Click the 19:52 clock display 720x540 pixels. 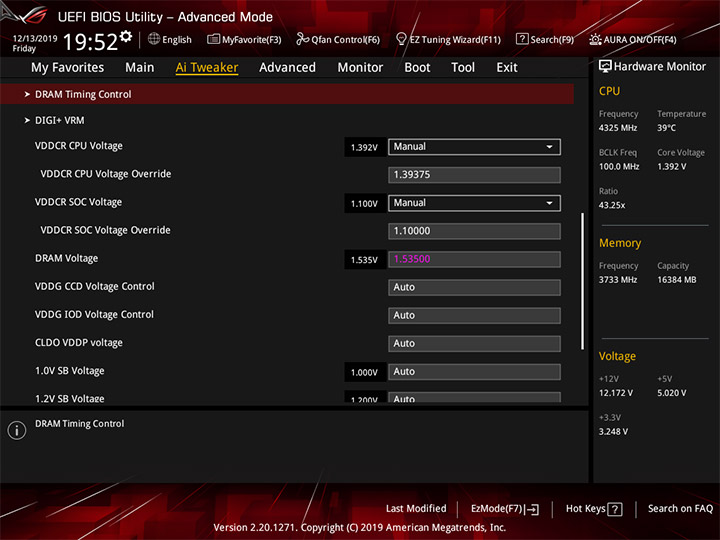click(x=90, y=42)
